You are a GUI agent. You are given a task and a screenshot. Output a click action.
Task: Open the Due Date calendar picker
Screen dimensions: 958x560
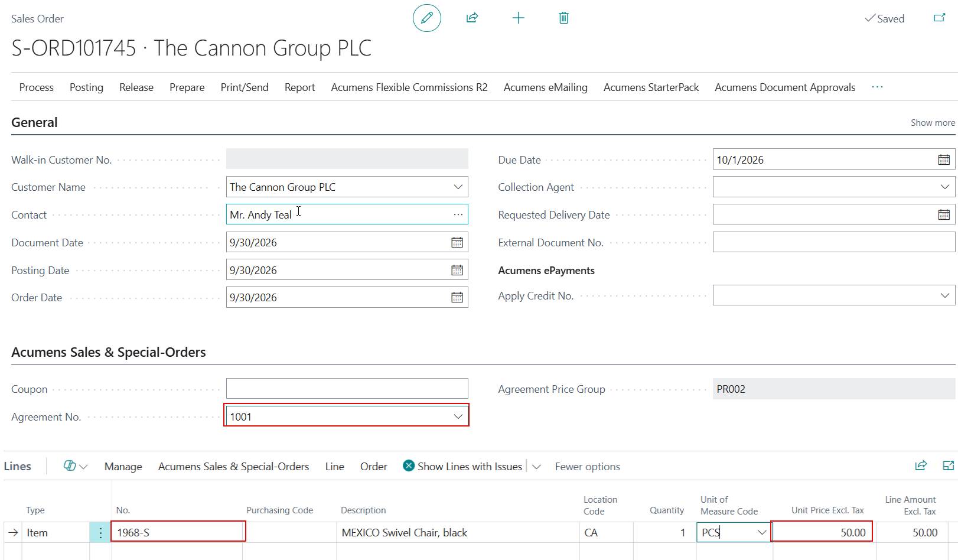pyautogui.click(x=944, y=159)
